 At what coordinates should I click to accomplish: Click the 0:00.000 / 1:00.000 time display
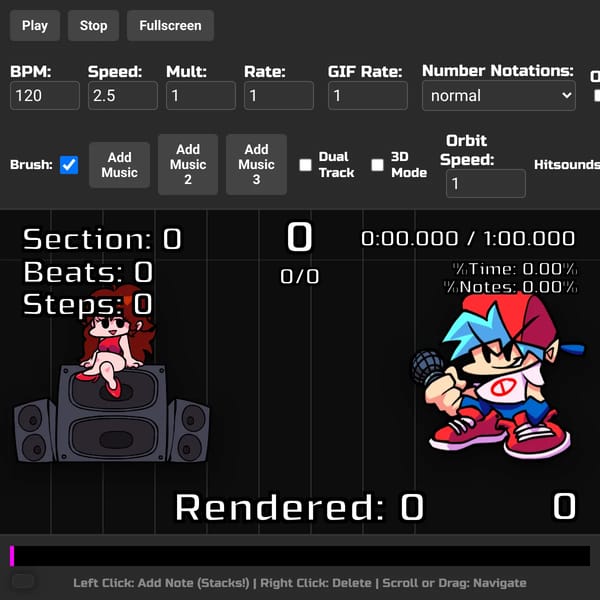tap(468, 238)
